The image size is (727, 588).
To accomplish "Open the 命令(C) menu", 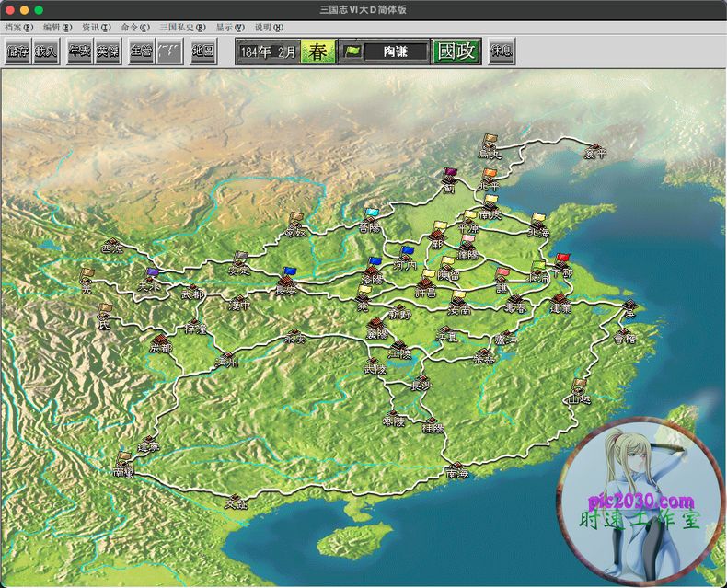I will click(135, 28).
